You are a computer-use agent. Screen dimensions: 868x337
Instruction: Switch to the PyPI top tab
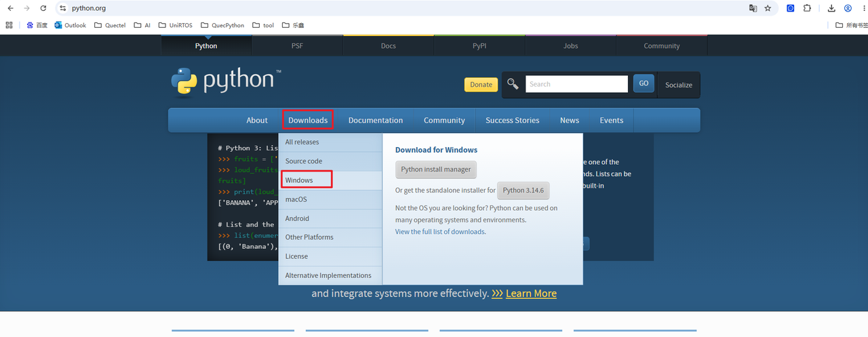(x=479, y=46)
